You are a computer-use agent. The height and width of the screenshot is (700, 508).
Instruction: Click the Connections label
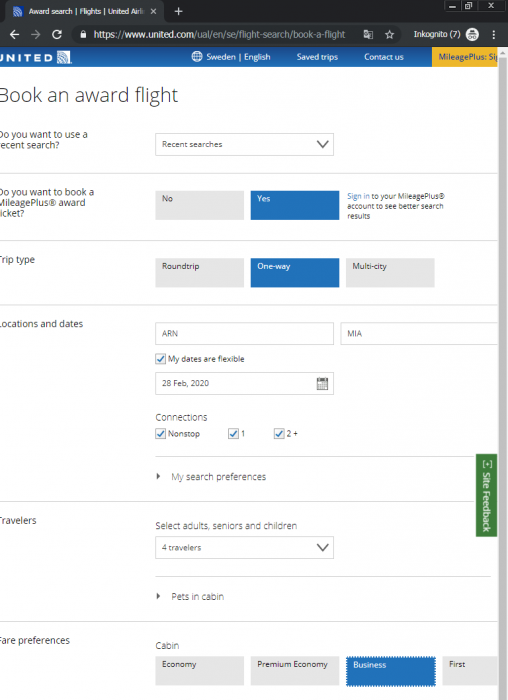pos(181,417)
